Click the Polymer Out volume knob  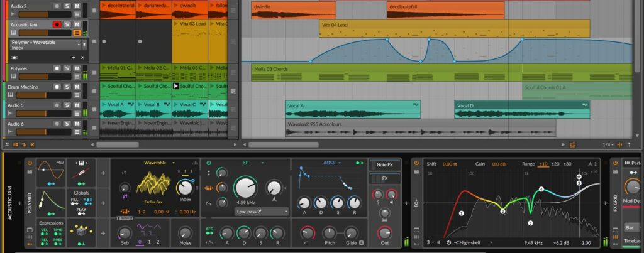point(384,233)
